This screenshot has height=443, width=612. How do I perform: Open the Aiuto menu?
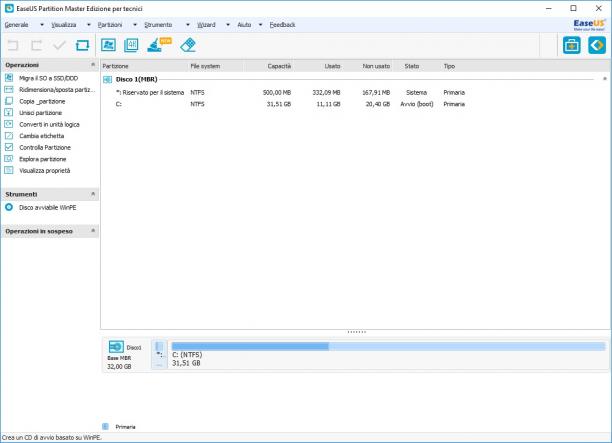(244, 25)
